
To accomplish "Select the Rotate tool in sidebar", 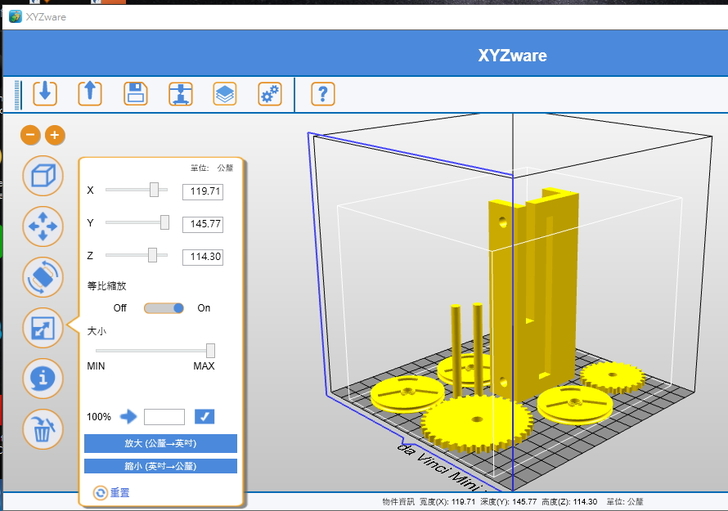I will [42, 277].
